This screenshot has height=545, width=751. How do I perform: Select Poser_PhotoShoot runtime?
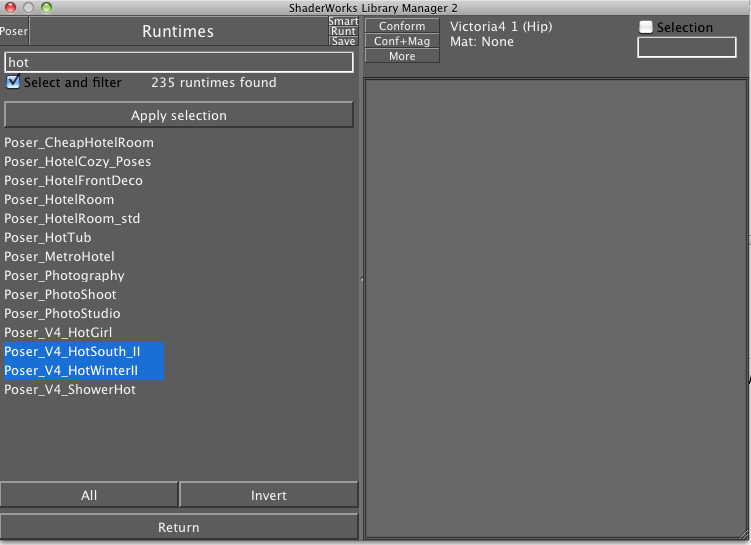pyautogui.click(x=60, y=295)
